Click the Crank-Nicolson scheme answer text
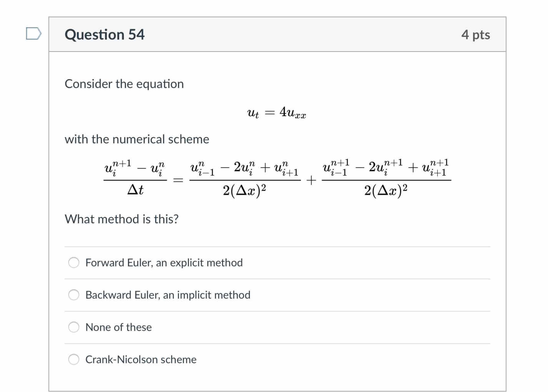Viewport: 548px width, 392px height. pyautogui.click(x=141, y=359)
